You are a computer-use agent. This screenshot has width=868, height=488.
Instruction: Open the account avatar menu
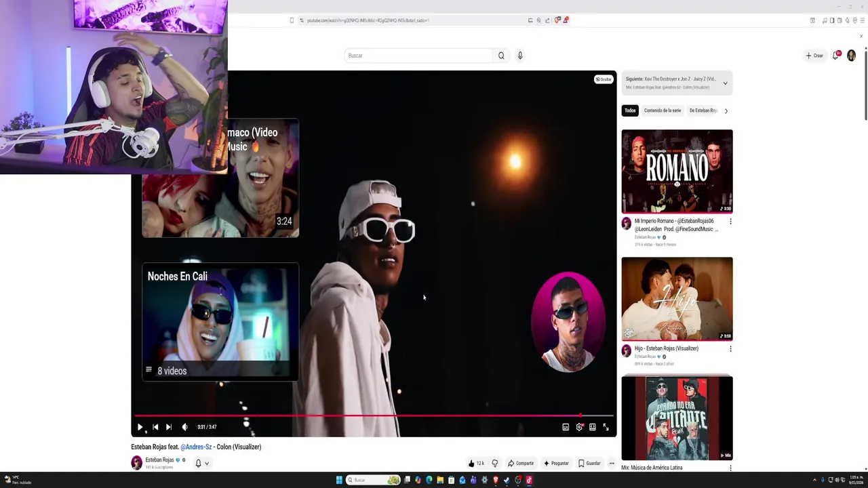pos(851,56)
